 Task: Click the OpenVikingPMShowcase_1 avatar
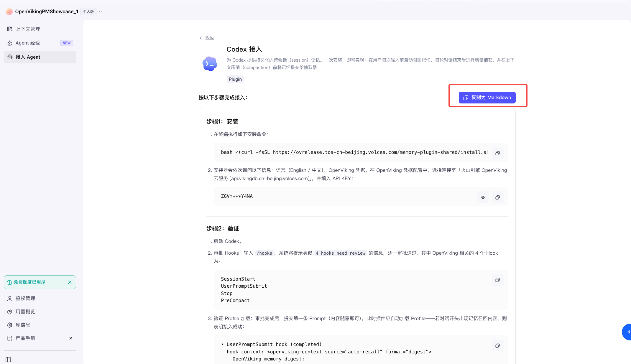pos(9,11)
